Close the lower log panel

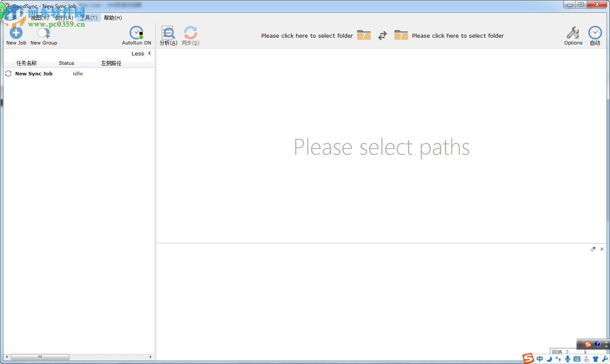click(602, 249)
